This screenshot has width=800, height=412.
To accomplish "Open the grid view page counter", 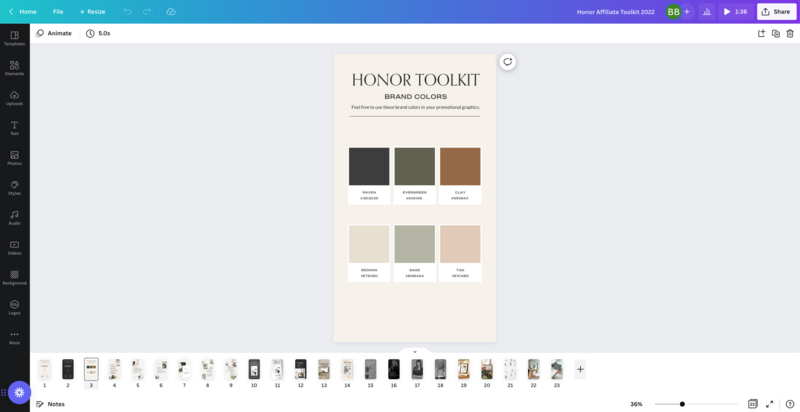I will pos(753,404).
